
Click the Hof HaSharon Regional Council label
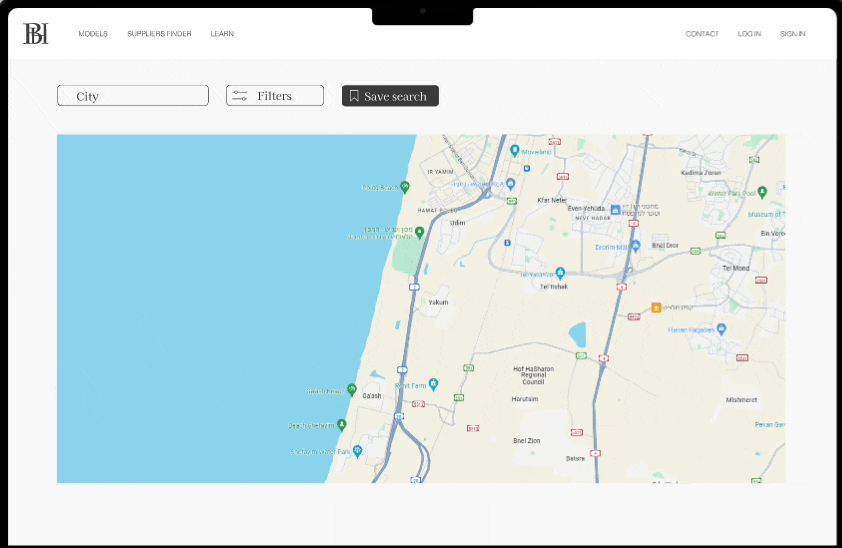pos(533,375)
